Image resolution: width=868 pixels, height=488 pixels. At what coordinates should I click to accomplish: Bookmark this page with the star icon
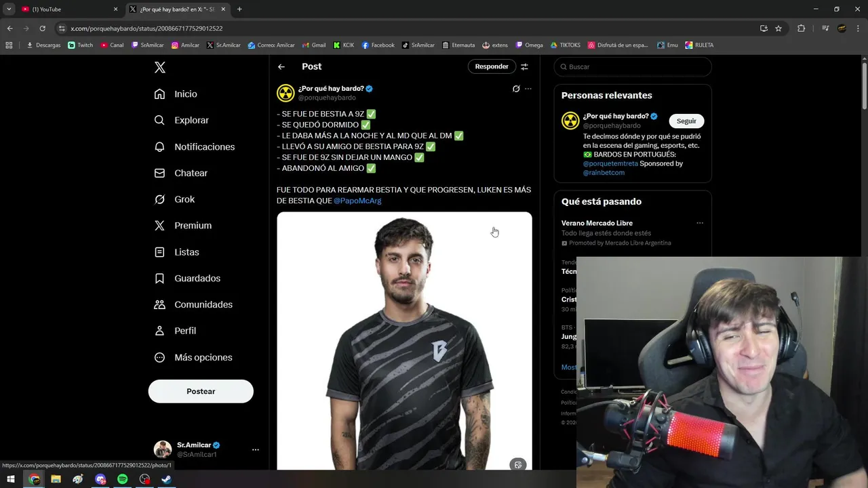tap(778, 28)
